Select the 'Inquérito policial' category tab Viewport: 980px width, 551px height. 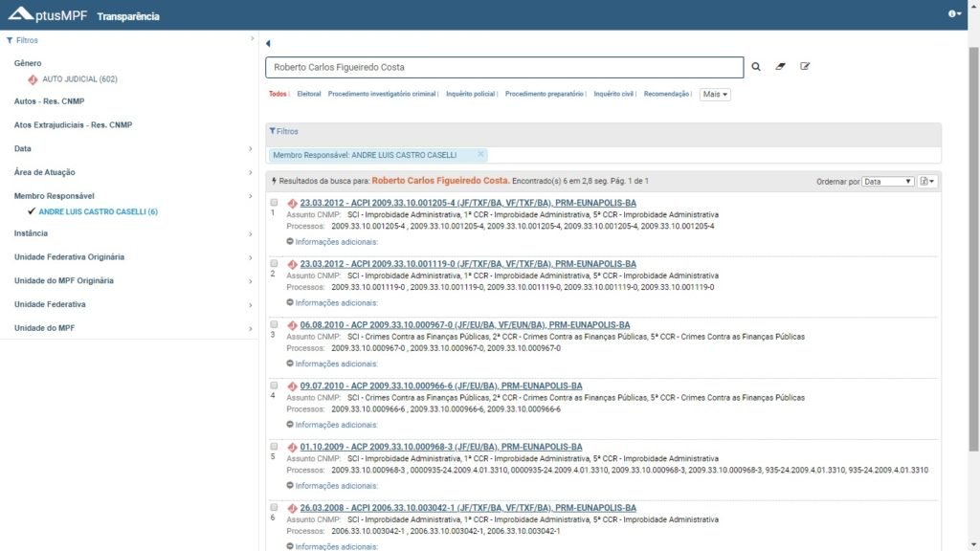click(x=471, y=95)
